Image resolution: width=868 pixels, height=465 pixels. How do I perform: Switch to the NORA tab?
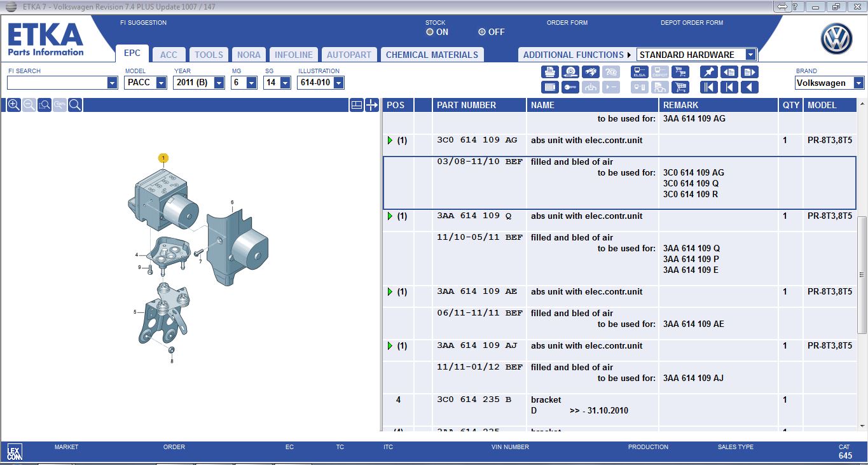coord(249,55)
